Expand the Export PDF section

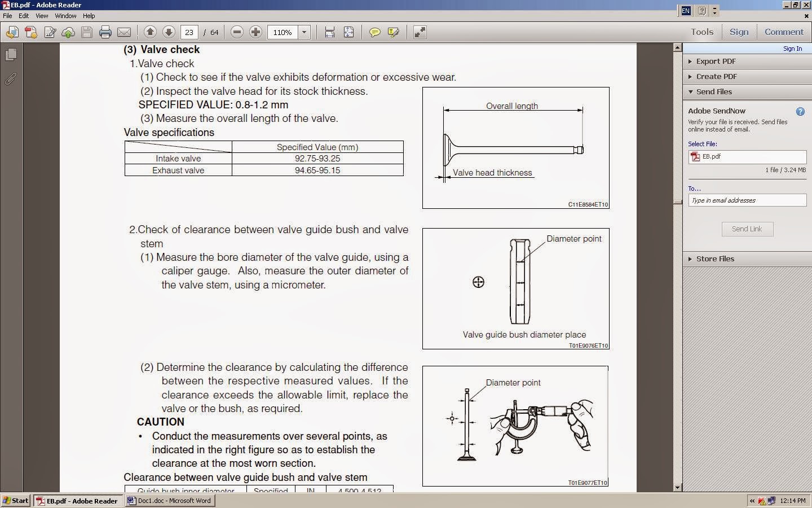pyautogui.click(x=747, y=62)
